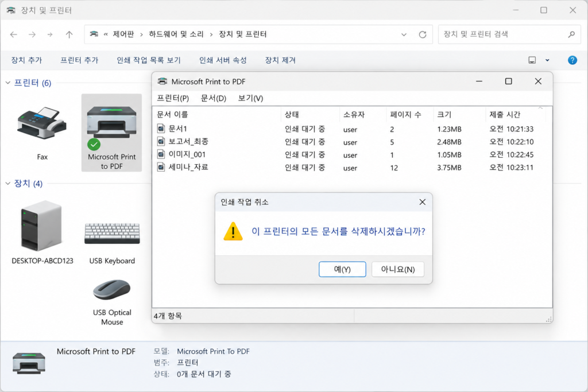Sort by 소유자 column header

363,114
